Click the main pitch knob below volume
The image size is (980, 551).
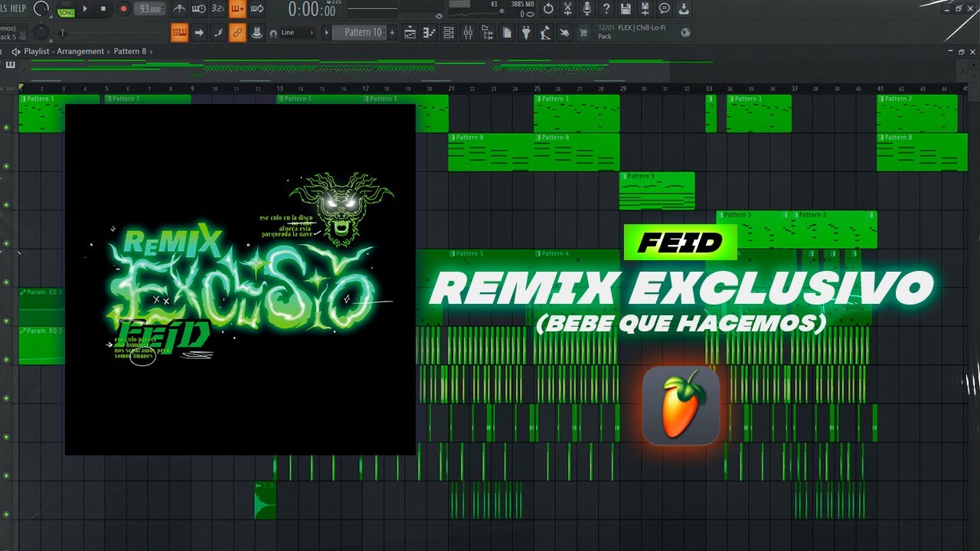coord(41,33)
